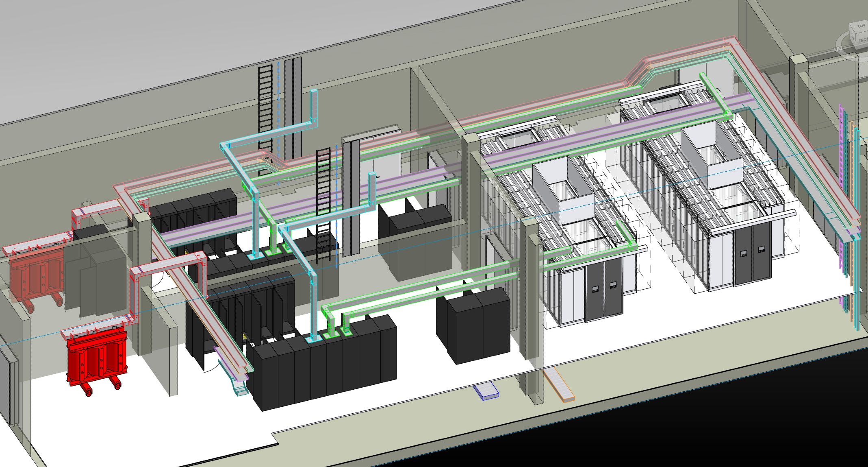The image size is (868, 467).
Task: Click the dark double doors of left rack row
Action: (x=603, y=291)
